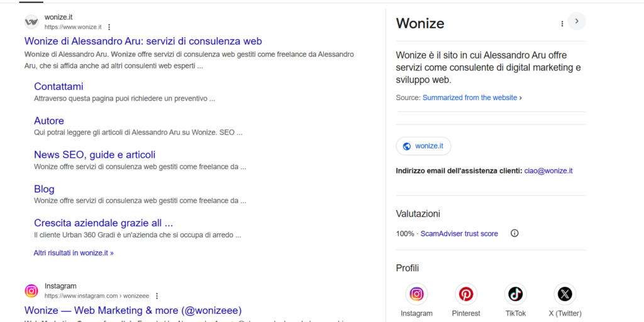Click the wonize.it chip button in panel

tap(423, 146)
